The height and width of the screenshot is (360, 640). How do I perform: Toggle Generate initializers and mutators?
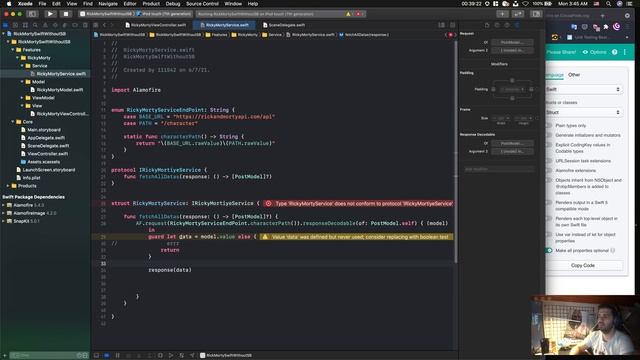(x=549, y=135)
